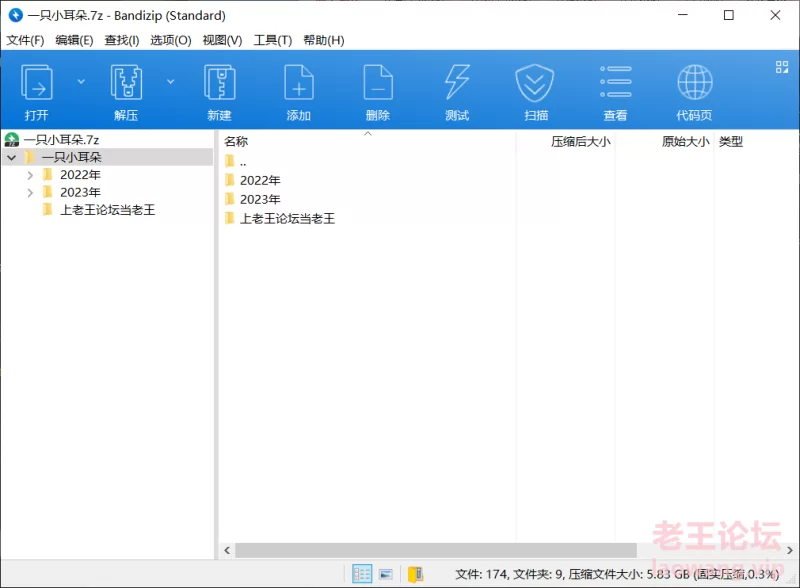Select 2023年 folder in file list

click(x=260, y=199)
